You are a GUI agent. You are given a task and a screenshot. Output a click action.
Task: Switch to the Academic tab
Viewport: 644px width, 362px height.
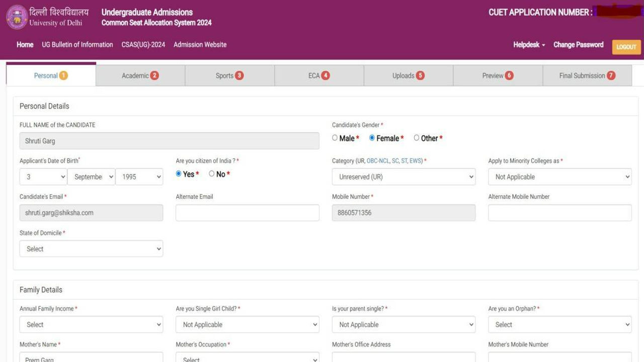139,75
